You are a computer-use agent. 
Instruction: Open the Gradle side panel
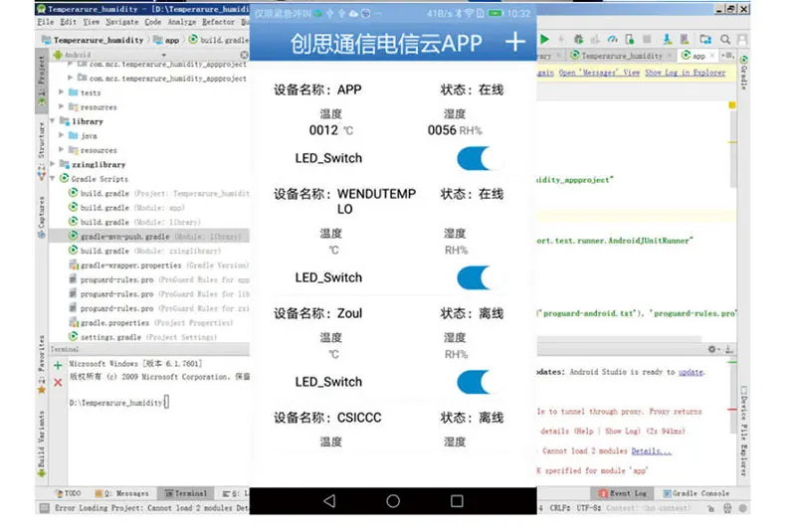coord(743,72)
